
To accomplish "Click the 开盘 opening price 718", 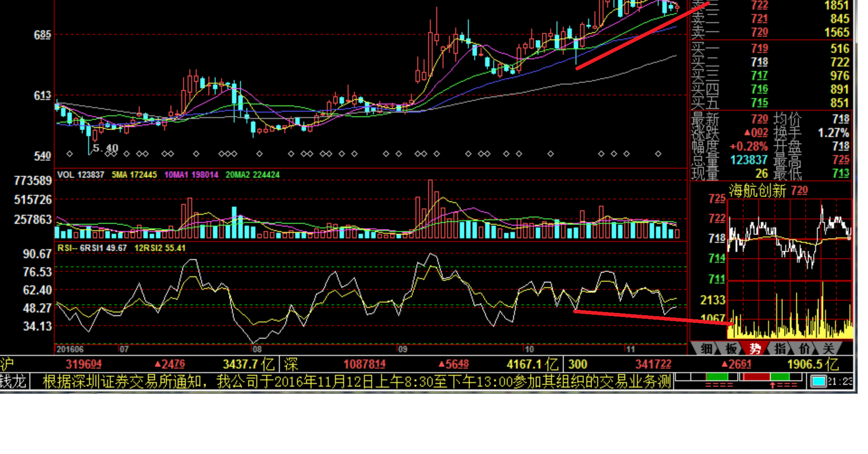I will (x=841, y=147).
